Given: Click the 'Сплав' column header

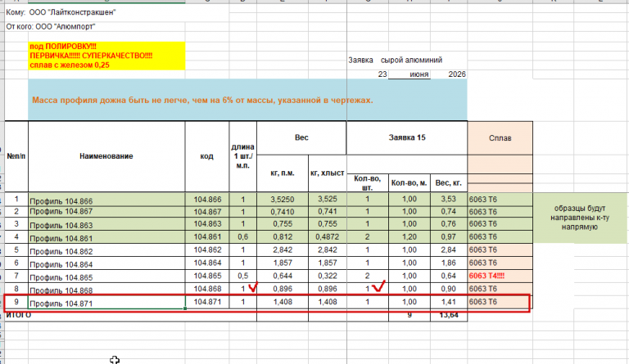Looking at the screenshot, I should 500,138.
